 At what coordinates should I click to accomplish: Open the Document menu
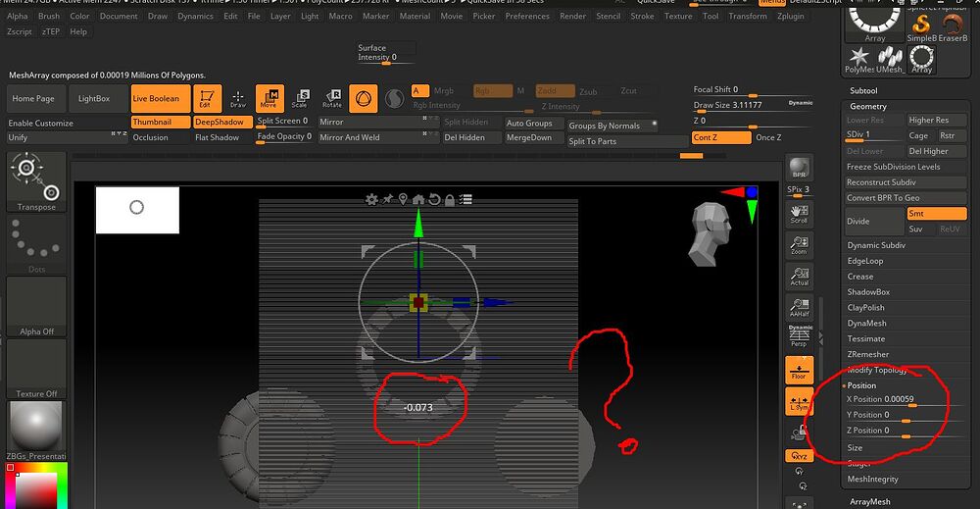tap(119, 17)
